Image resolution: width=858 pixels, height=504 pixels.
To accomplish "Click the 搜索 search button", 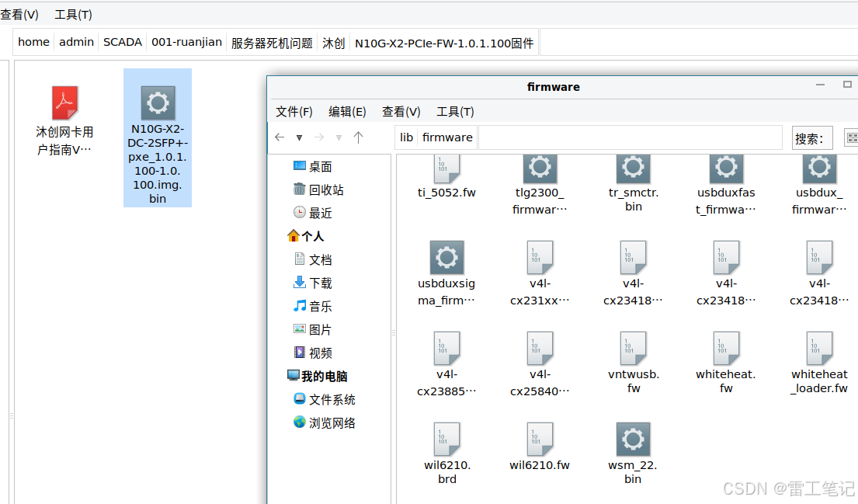I will click(812, 138).
